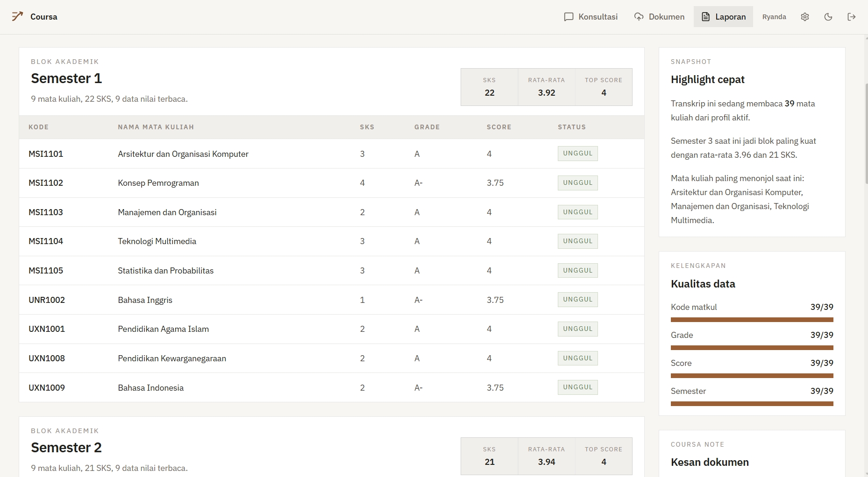Viewport: 868px width, 477px height.
Task: Click the Semester 2 SKS 21 stat
Action: point(490,456)
